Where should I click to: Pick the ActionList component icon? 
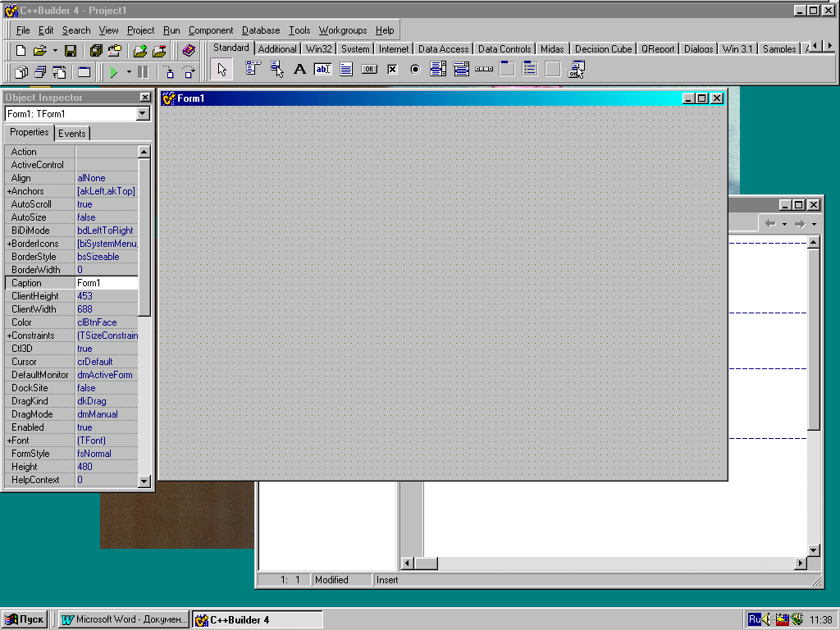click(577, 69)
